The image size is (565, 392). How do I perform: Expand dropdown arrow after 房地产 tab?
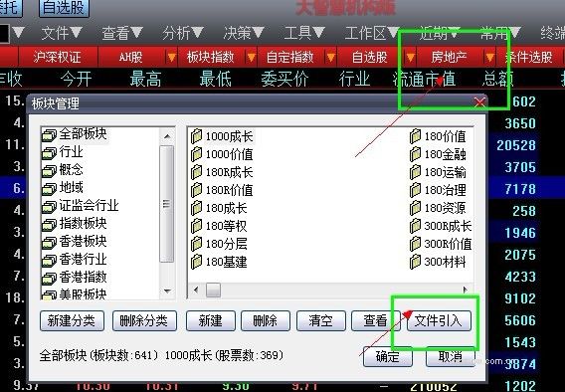pos(490,57)
